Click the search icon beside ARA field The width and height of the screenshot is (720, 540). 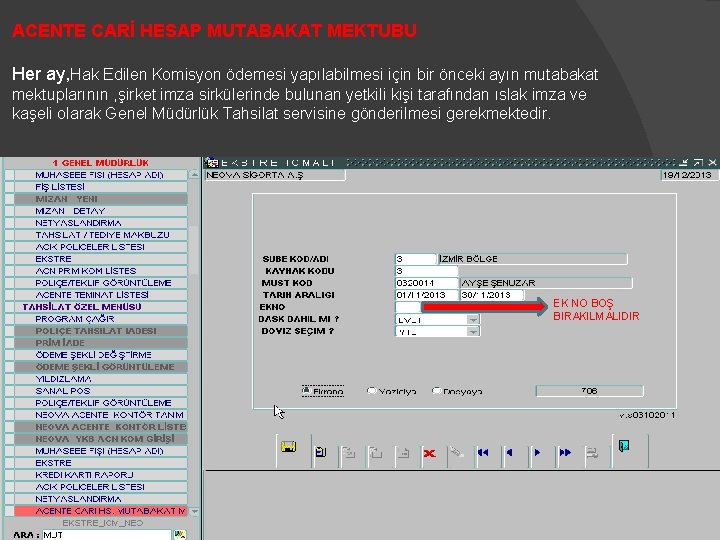(180, 534)
